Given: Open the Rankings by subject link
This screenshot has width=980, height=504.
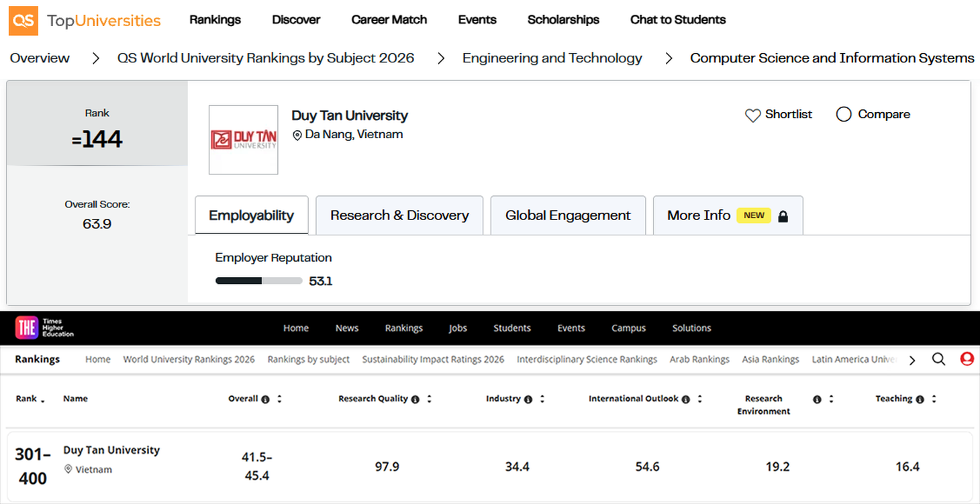Looking at the screenshot, I should tap(308, 360).
